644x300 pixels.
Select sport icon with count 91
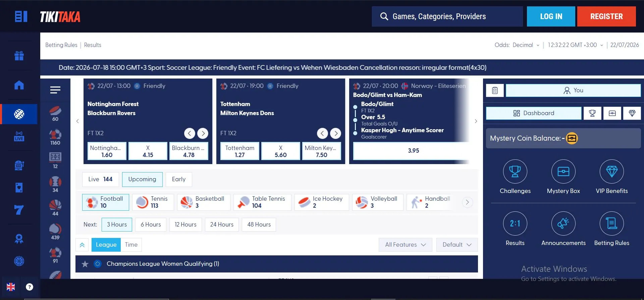pos(55,255)
